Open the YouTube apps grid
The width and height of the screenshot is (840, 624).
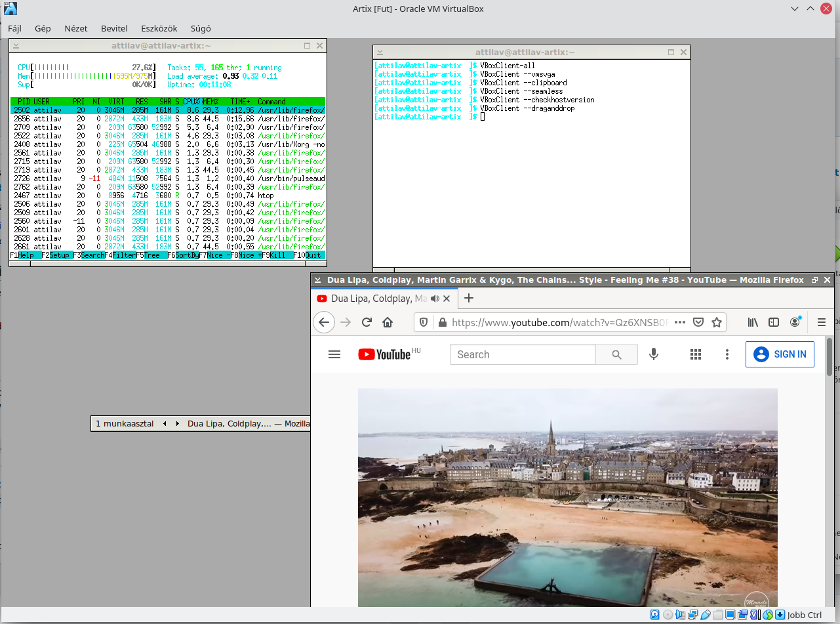click(696, 354)
